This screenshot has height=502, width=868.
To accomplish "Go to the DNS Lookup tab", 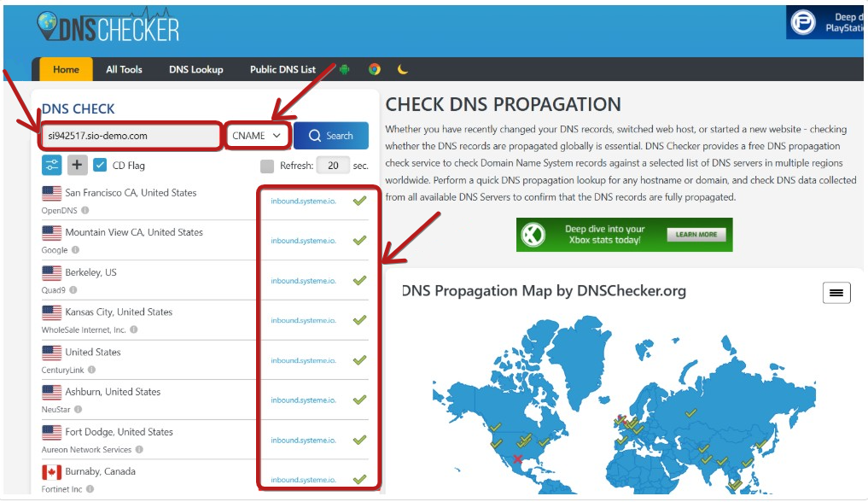I will pyautogui.click(x=196, y=70).
